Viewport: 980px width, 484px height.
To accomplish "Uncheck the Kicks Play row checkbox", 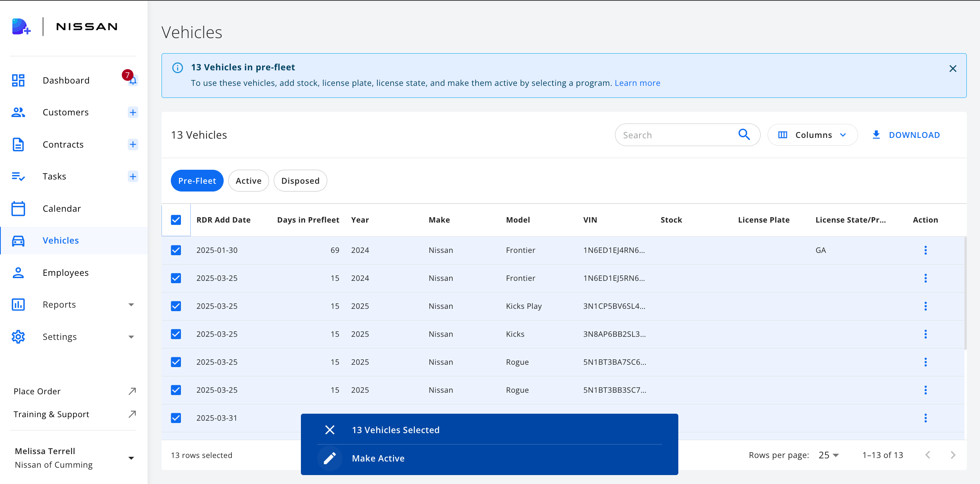I will pyautogui.click(x=176, y=306).
